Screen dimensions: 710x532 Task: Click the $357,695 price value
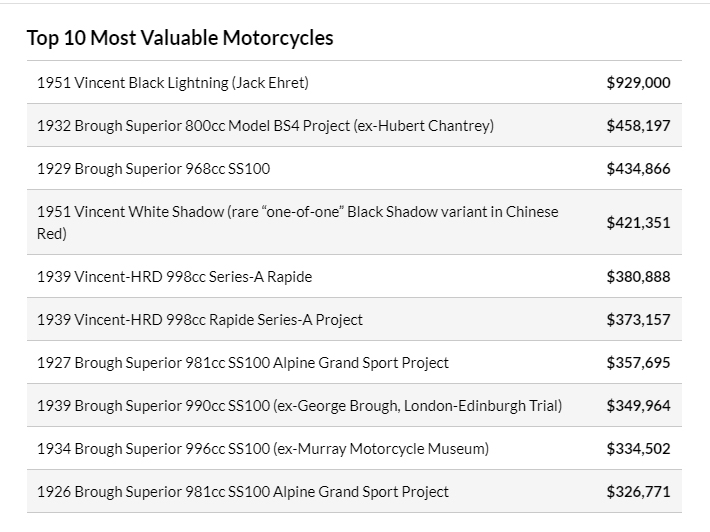tap(638, 362)
